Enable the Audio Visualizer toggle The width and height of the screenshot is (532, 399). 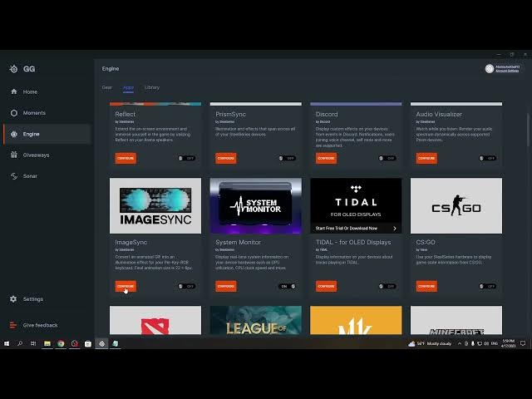coord(488,158)
